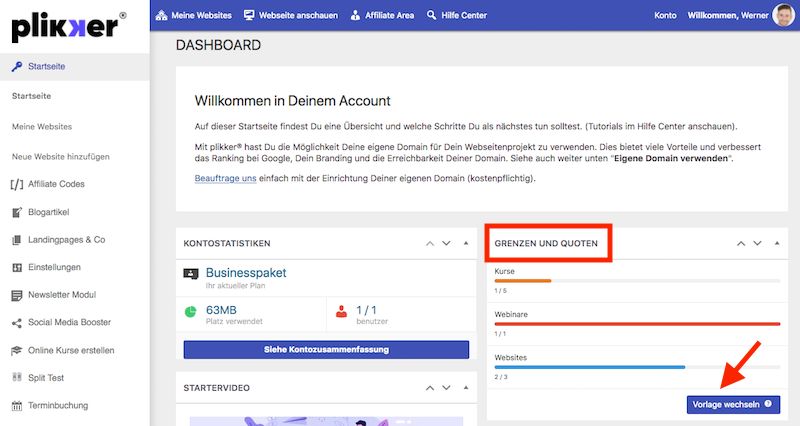Select Neue Website hinzufügen in the sidebar
This screenshot has width=800, height=426.
coord(60,157)
